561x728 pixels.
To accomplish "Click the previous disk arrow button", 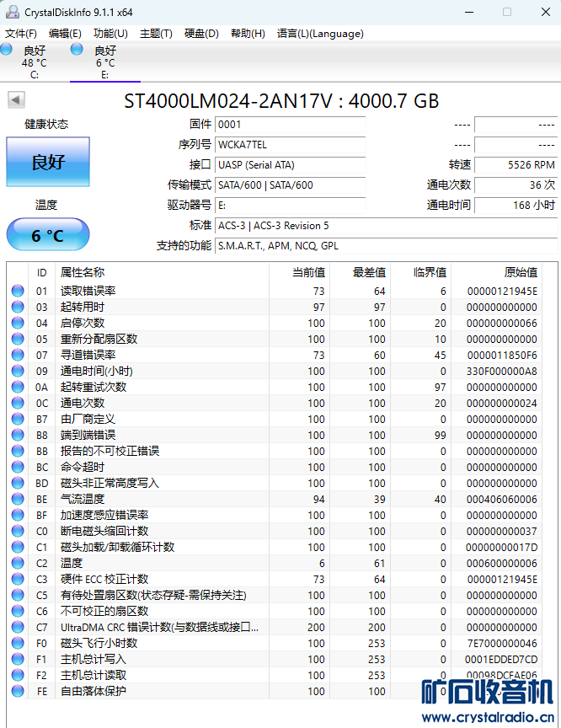I will click(16, 99).
